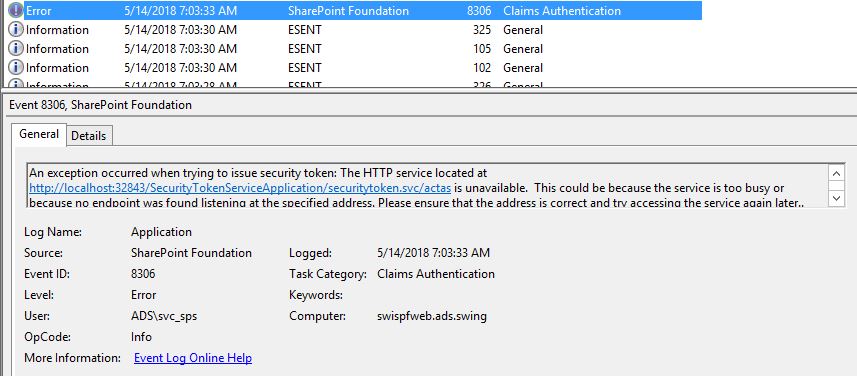Image resolution: width=857 pixels, height=376 pixels.
Task: Click the description scroll up arrow
Action: click(836, 174)
